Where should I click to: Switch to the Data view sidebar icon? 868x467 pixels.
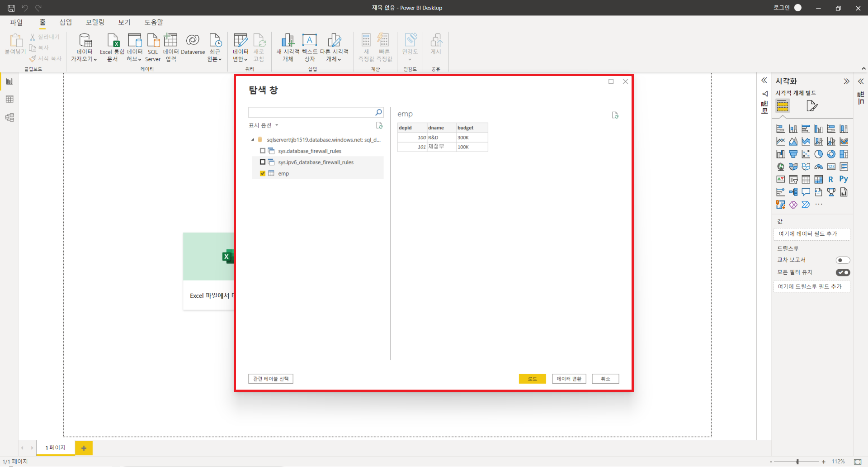pyautogui.click(x=9, y=100)
